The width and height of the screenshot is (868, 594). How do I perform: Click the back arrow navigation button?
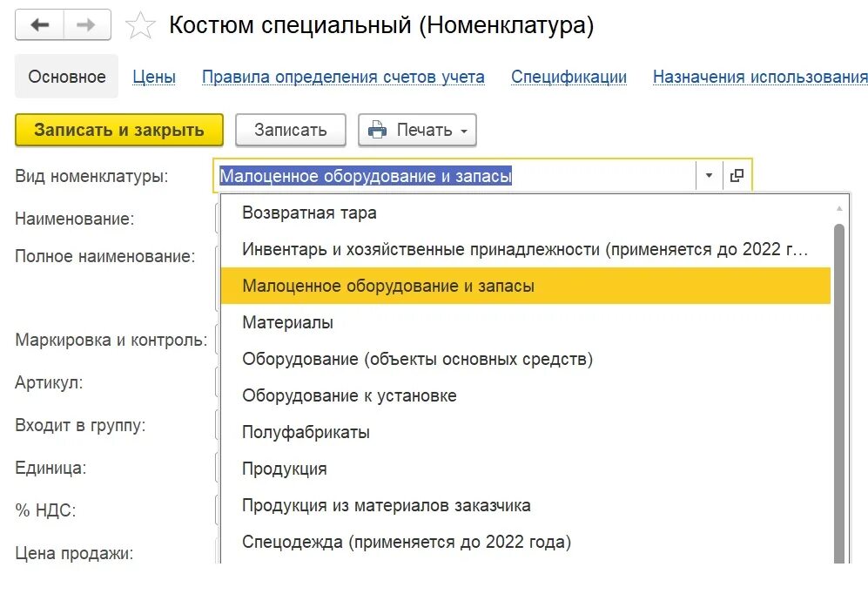point(40,25)
